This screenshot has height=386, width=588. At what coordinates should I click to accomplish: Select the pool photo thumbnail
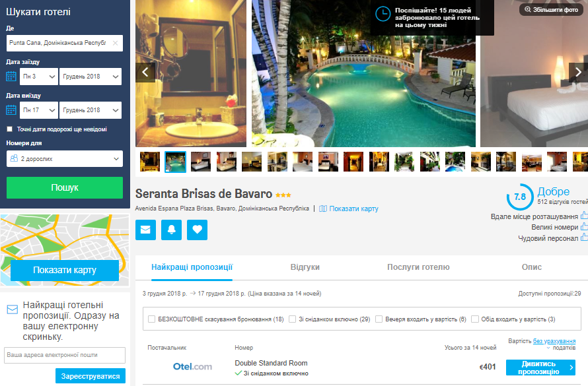(x=175, y=162)
